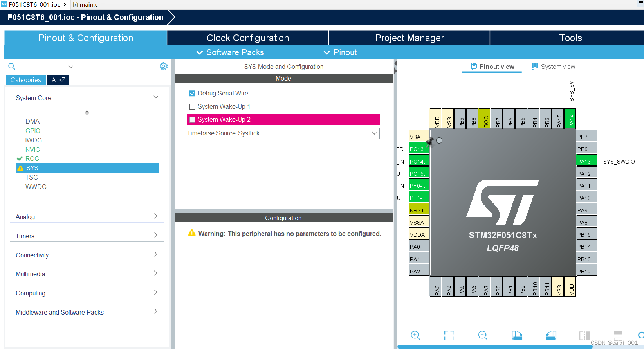Open the search field dropdown arrow
Viewport: 644px width, 349px height.
point(71,67)
